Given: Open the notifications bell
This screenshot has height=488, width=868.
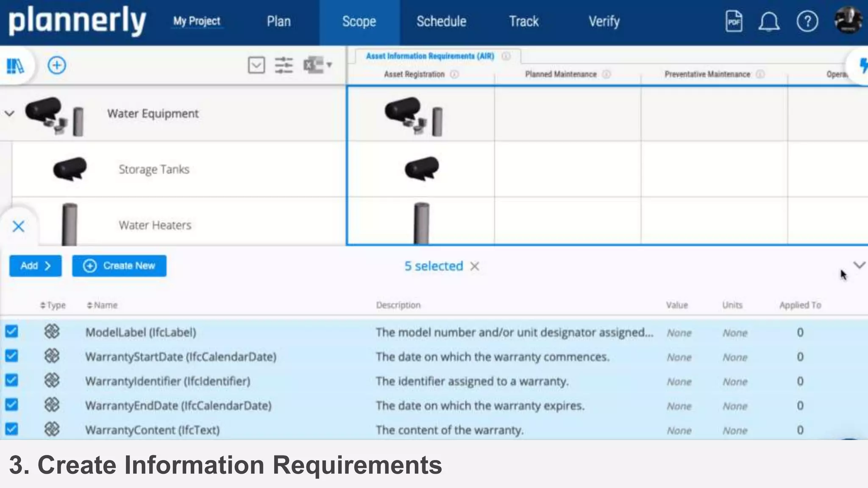Looking at the screenshot, I should tap(768, 21).
